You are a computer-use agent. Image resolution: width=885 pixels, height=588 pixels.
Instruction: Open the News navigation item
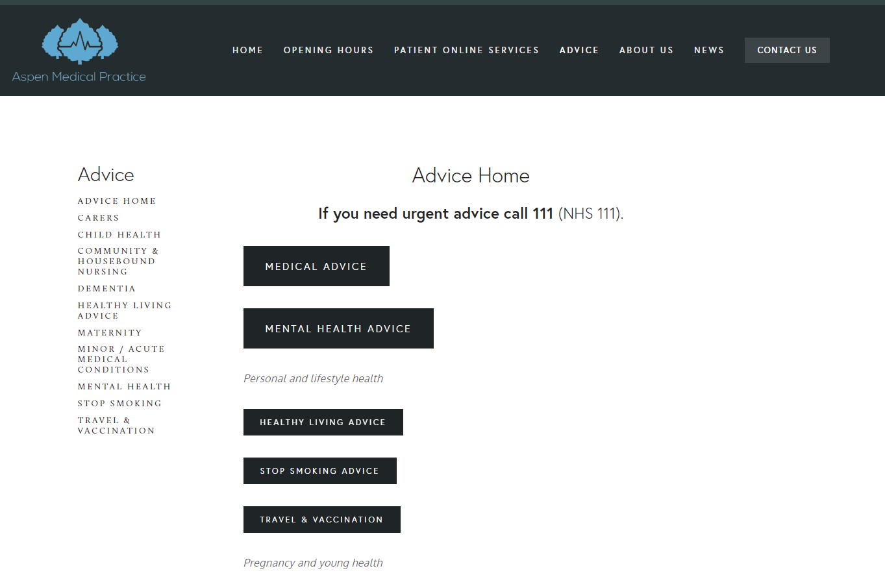pyautogui.click(x=708, y=50)
